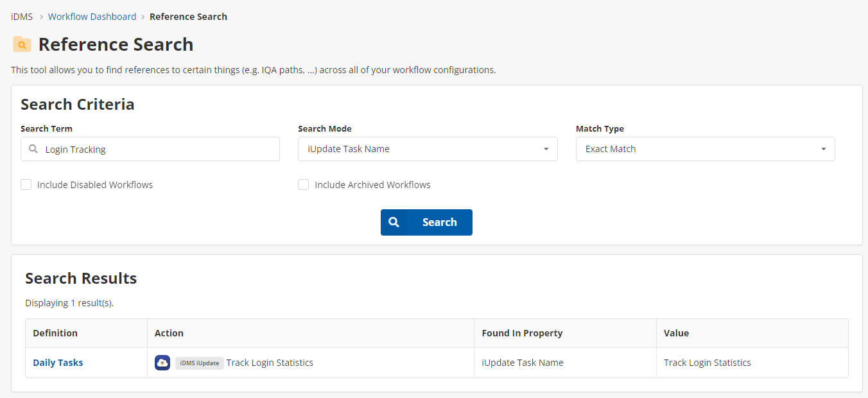Navigate to Workflow Dashboard breadcrumb
This screenshot has width=868, height=398.
92,17
